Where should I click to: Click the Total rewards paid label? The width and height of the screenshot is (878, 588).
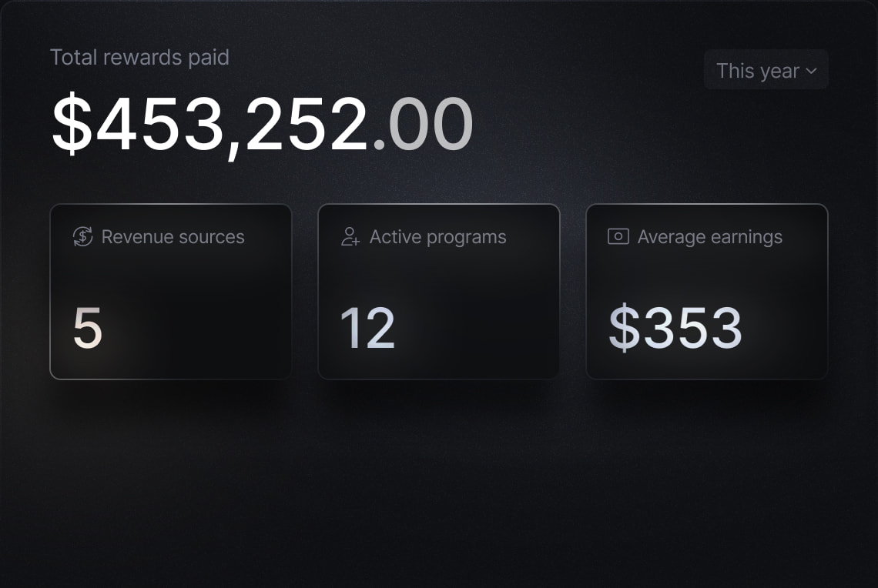pyautogui.click(x=139, y=57)
